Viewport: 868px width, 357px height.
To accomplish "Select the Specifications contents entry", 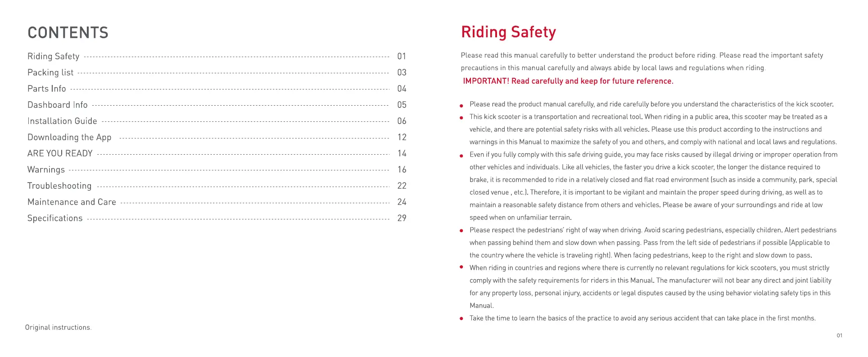I will pos(55,218).
